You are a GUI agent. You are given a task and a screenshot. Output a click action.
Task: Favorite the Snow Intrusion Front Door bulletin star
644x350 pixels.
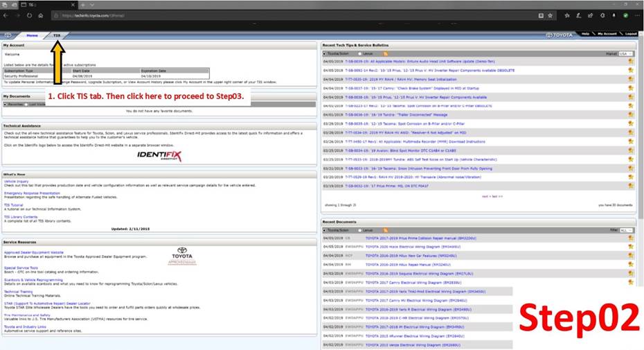[631, 168]
